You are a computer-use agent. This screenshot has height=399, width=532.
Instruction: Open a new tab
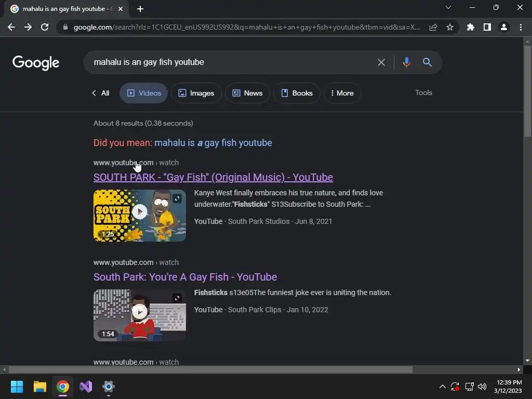[x=140, y=9]
